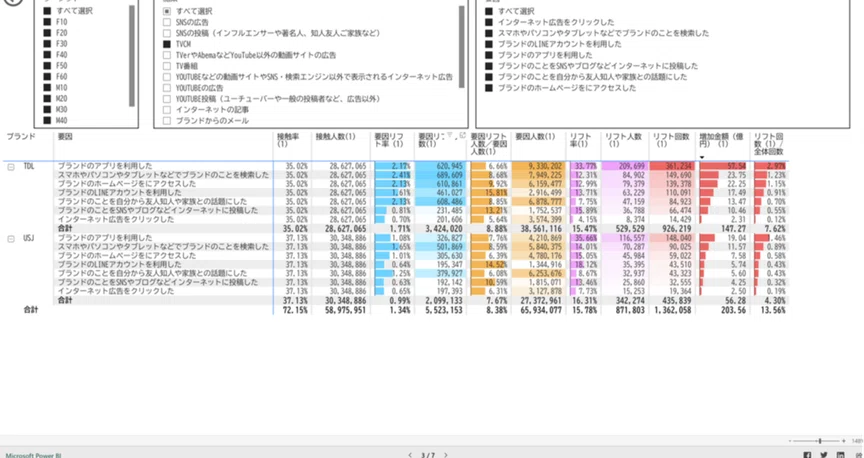Click the TDL brand label
The width and height of the screenshot is (864, 458).
coord(29,166)
